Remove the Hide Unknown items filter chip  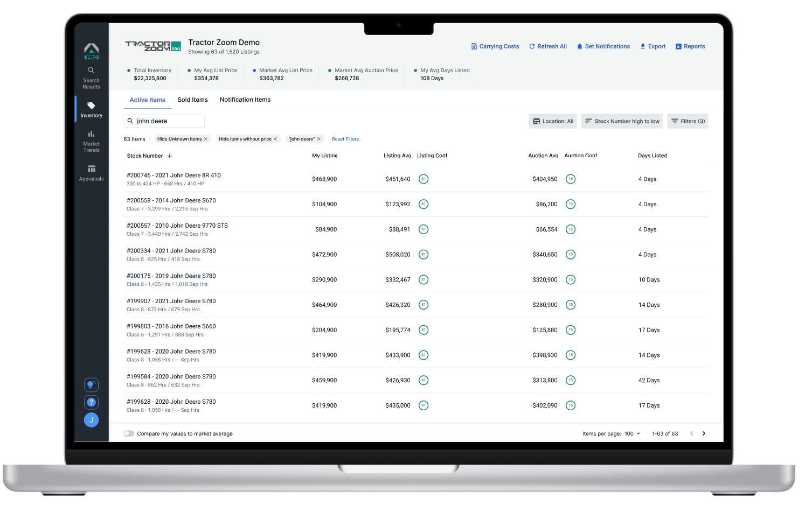pyautogui.click(x=206, y=139)
